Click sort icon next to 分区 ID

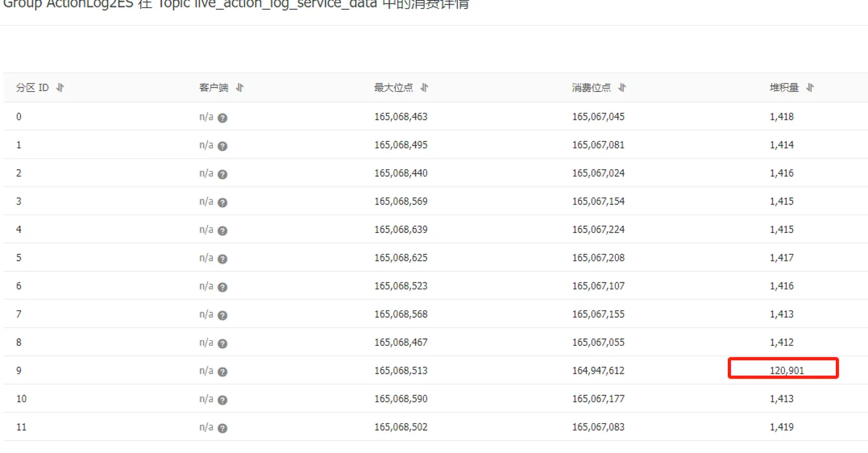point(60,88)
